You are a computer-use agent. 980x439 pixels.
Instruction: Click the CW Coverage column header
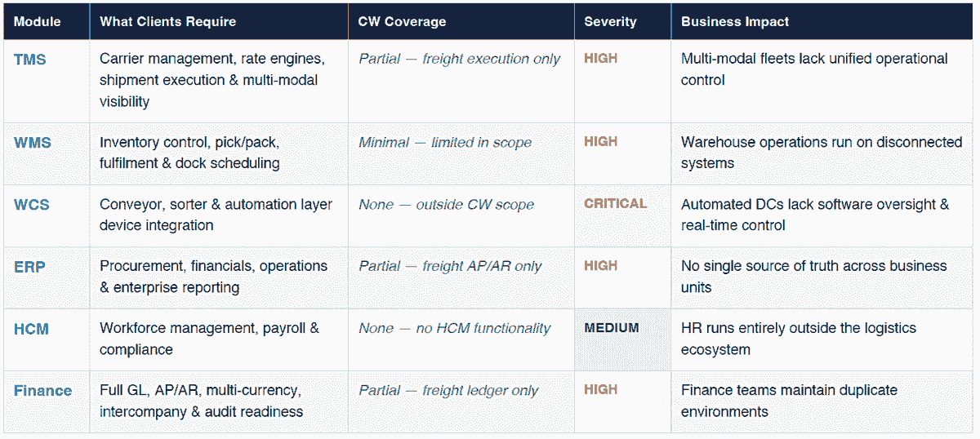[402, 21]
